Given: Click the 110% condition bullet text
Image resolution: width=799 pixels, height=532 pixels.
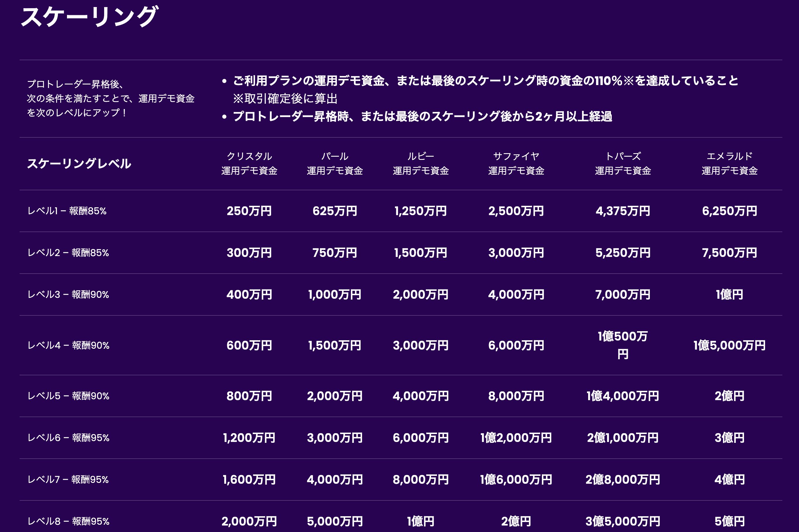Looking at the screenshot, I should (x=485, y=81).
